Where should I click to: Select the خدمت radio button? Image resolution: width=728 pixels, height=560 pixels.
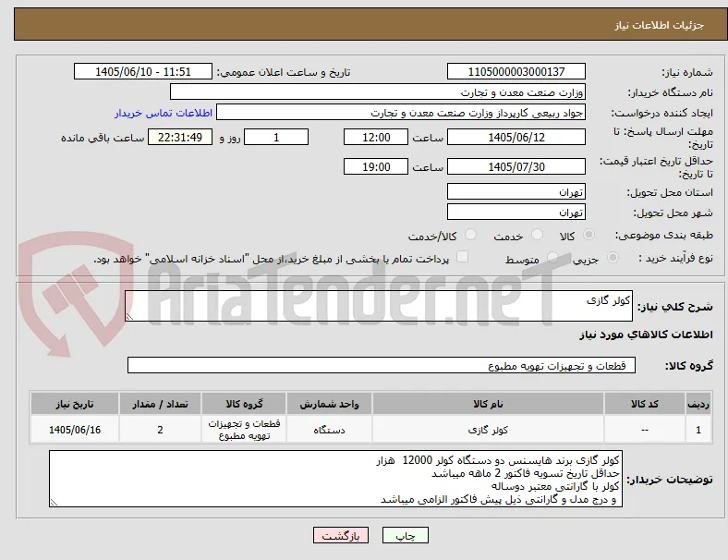[537, 235]
